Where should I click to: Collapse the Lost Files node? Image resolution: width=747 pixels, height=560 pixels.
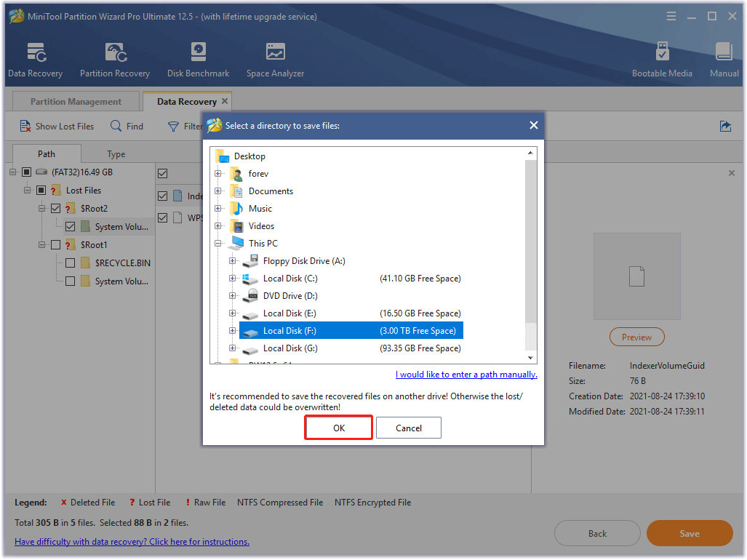coord(27,191)
